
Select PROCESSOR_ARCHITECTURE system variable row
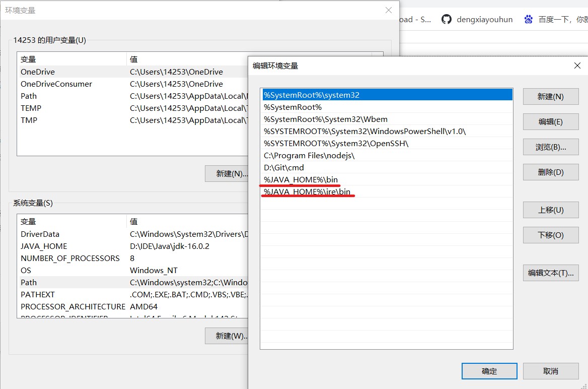click(133, 306)
